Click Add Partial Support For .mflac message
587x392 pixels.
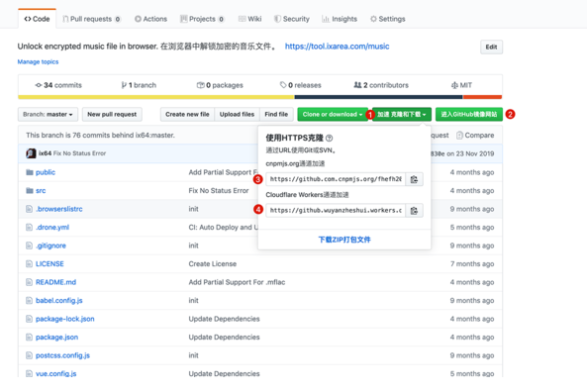237,282
